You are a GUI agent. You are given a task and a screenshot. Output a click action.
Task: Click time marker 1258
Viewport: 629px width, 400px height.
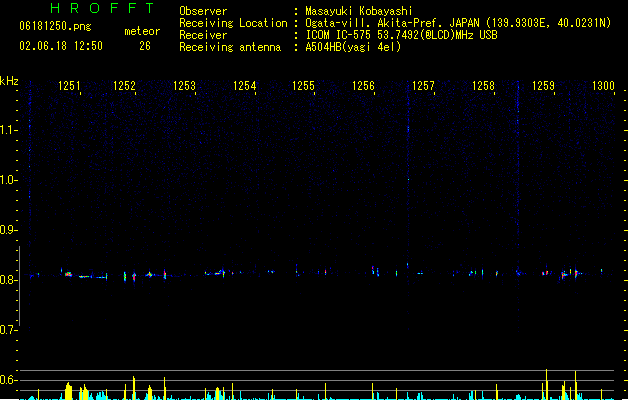pyautogui.click(x=483, y=86)
